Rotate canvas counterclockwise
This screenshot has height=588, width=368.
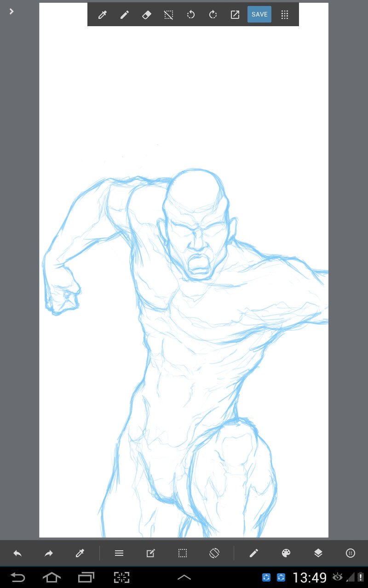pos(190,15)
